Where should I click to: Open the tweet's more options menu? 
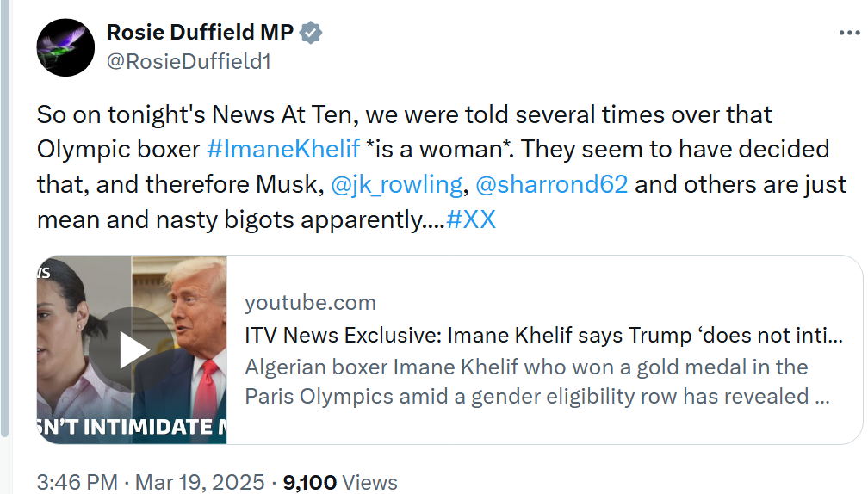[x=848, y=33]
